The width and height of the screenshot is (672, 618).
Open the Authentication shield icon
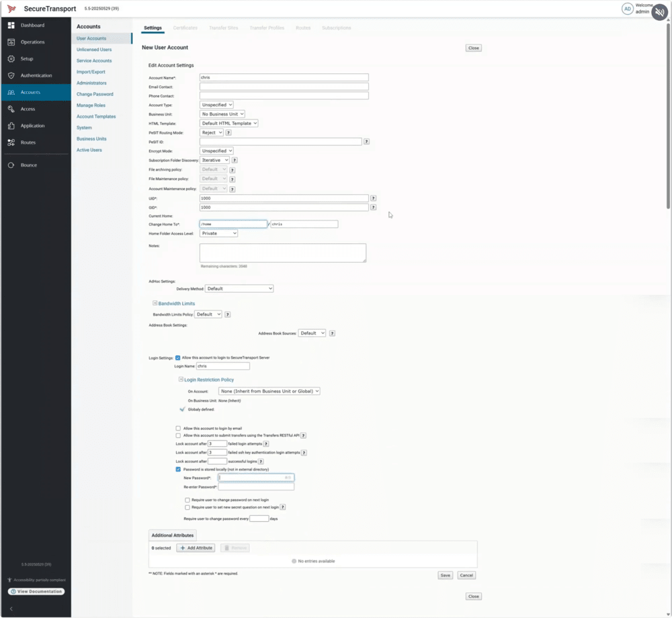11,75
